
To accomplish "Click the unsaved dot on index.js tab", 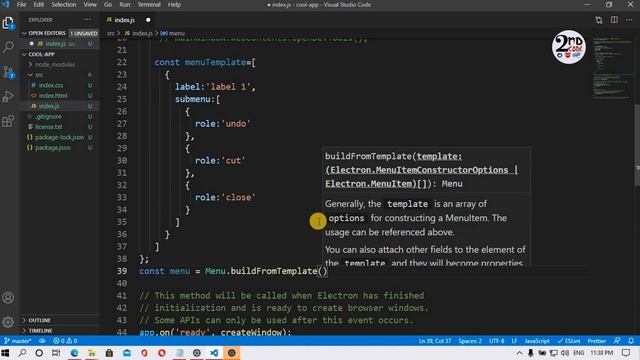I will coord(148,20).
